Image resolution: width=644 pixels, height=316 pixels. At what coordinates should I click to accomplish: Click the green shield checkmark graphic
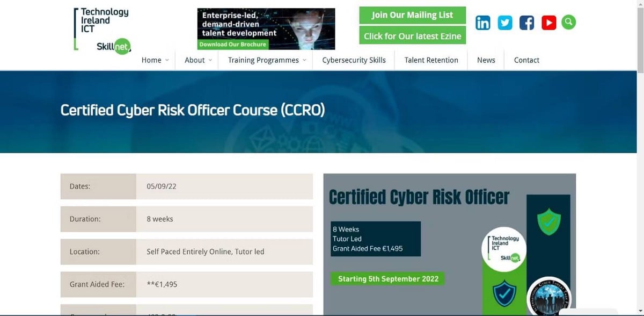pos(548,221)
